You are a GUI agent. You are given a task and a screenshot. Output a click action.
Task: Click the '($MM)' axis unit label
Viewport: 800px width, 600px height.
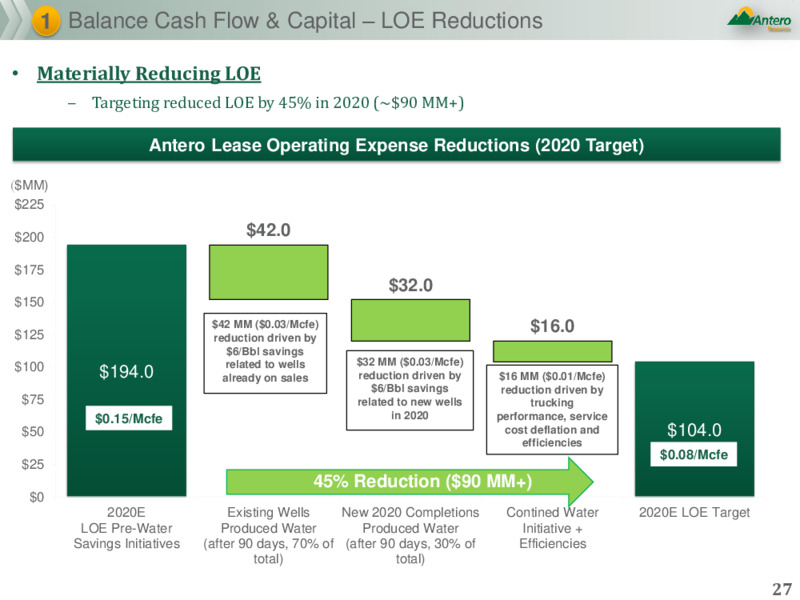(30, 185)
